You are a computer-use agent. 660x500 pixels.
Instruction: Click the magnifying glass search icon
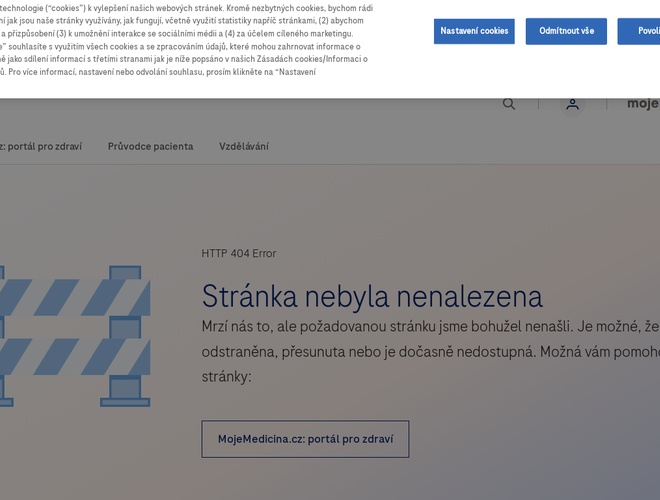[x=509, y=104]
